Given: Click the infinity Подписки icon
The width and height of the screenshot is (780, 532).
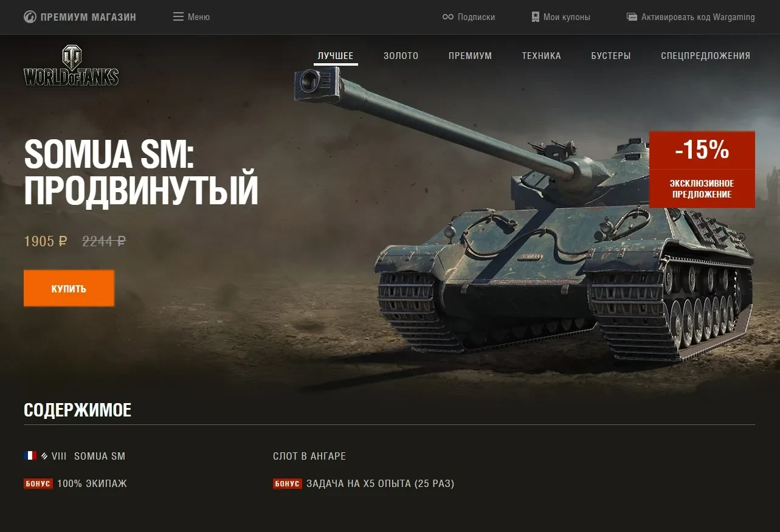Looking at the screenshot, I should coord(448,17).
